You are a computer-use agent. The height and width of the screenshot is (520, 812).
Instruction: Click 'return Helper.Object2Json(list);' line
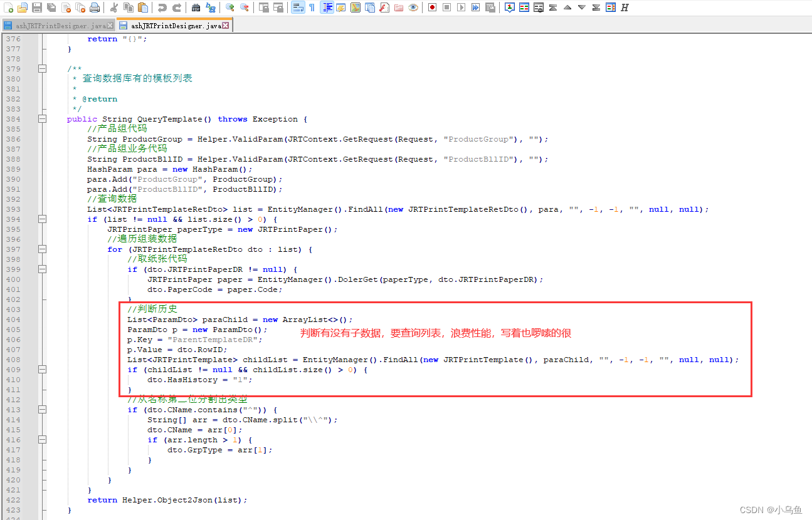(167, 500)
